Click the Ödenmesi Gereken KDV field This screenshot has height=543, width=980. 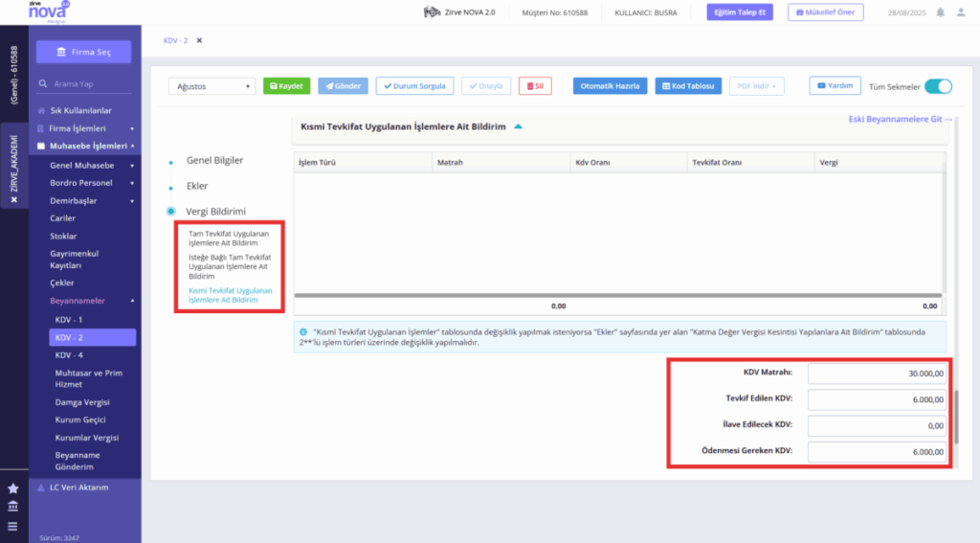(877, 452)
